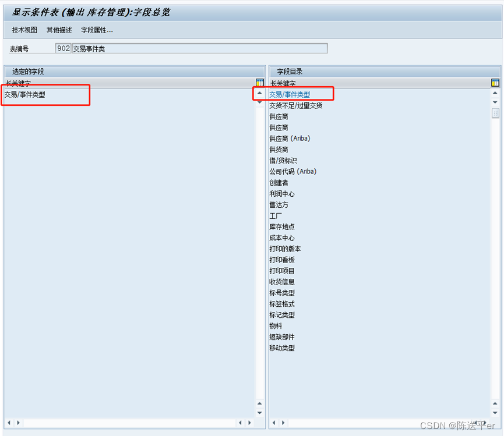Click the left scroll arrow below the selected fields panel
The width and height of the screenshot is (504, 436).
coord(8,423)
